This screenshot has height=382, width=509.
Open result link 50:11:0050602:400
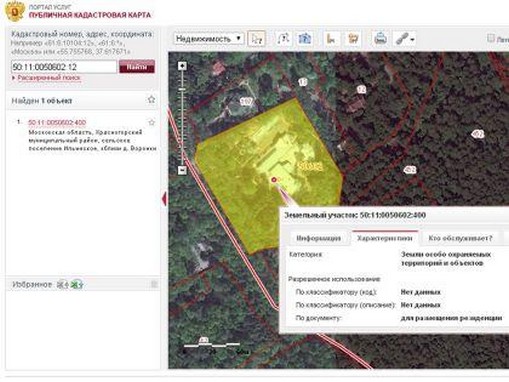[x=57, y=123]
